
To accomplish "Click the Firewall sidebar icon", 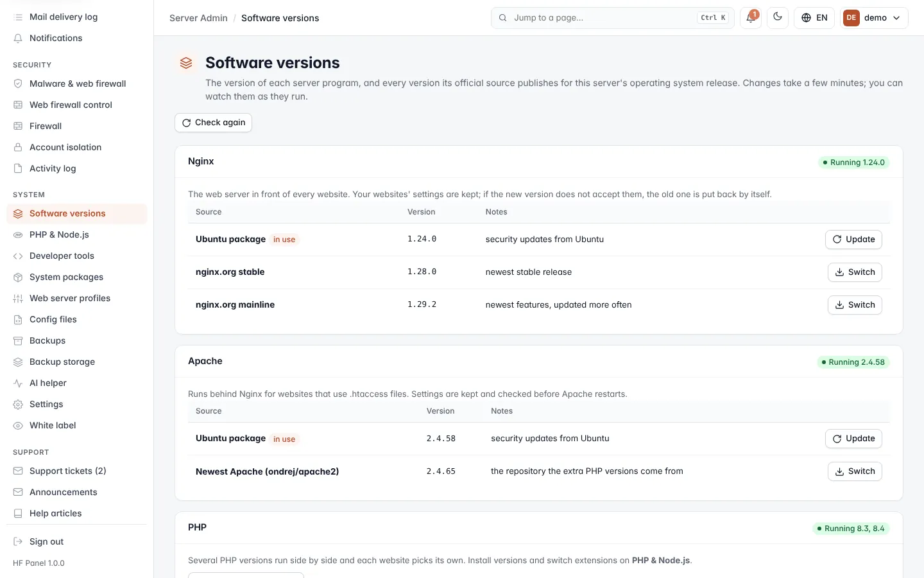I will click(18, 127).
